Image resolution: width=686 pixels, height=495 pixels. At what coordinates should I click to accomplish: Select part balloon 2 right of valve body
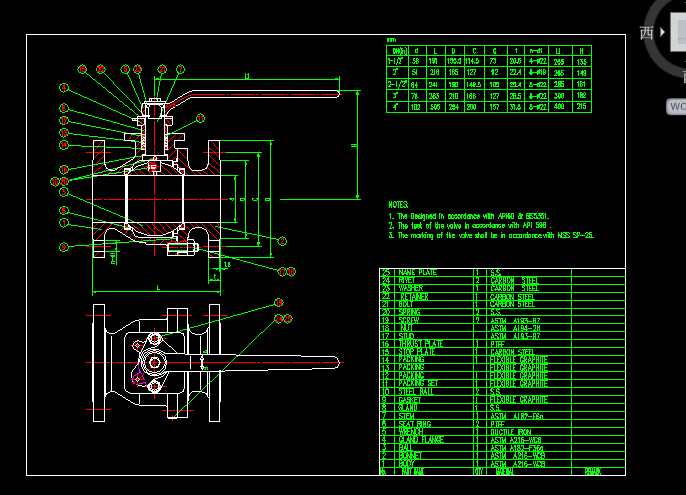[282, 240]
